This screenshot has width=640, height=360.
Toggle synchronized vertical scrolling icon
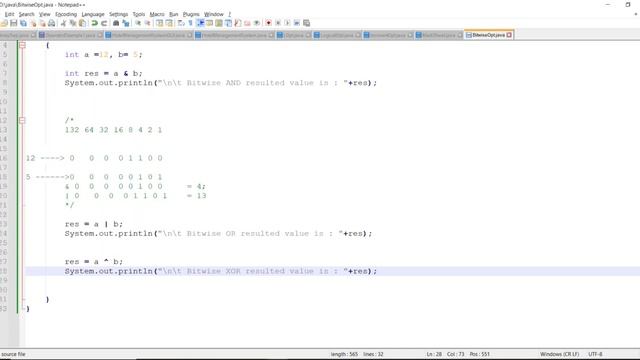coord(159,23)
